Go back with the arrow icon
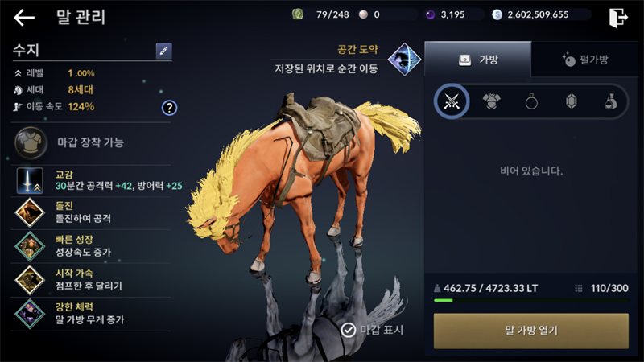The width and height of the screenshot is (644, 362). 24,18
